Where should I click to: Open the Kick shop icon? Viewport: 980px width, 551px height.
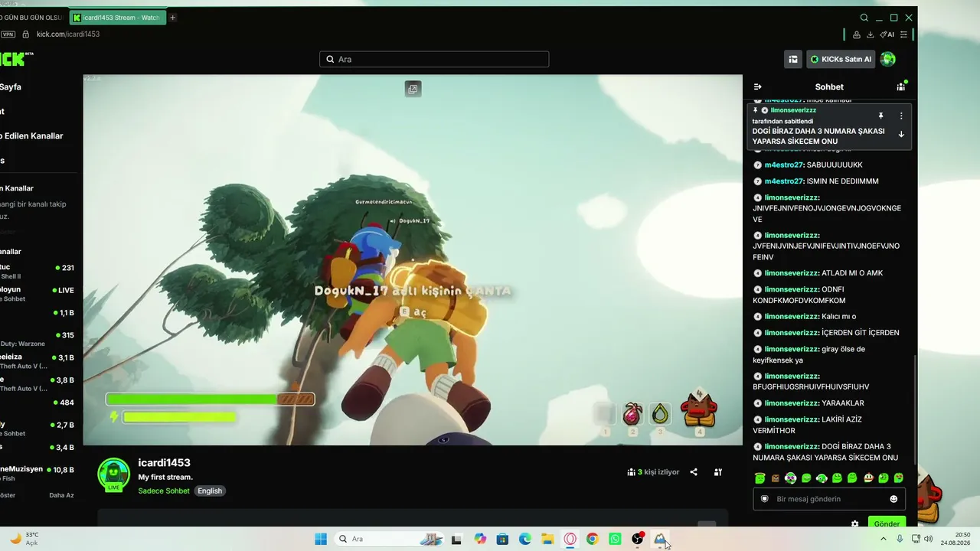[793, 59]
